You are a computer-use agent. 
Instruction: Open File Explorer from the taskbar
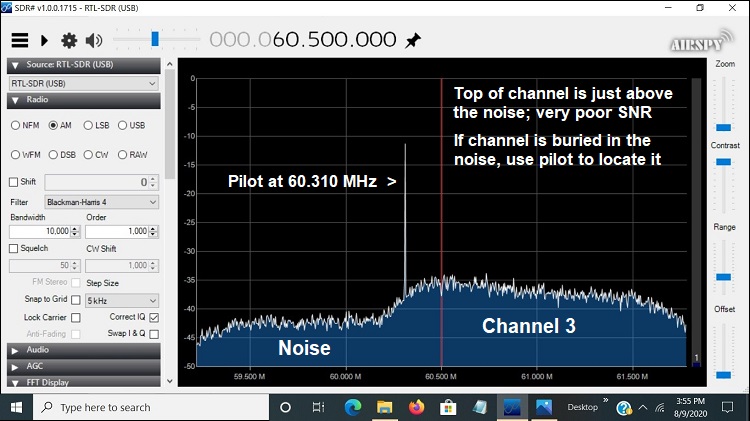384,407
